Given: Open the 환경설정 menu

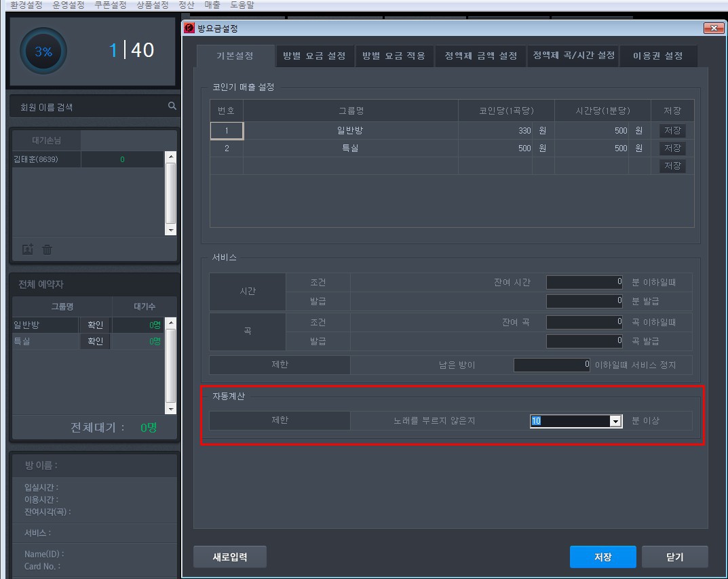Looking at the screenshot, I should (x=26, y=5).
